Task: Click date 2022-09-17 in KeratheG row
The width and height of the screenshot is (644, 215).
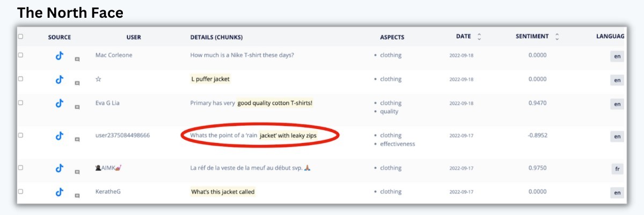Action: [462, 192]
